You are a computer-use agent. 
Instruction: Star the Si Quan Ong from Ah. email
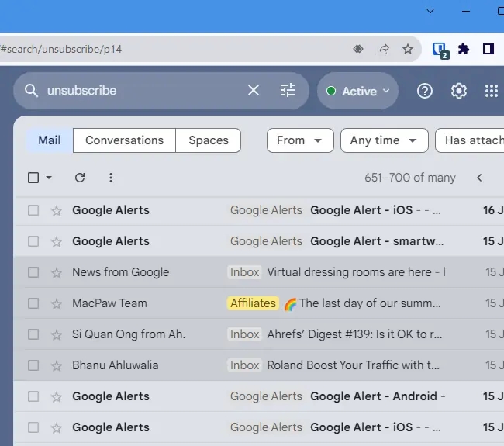57,334
